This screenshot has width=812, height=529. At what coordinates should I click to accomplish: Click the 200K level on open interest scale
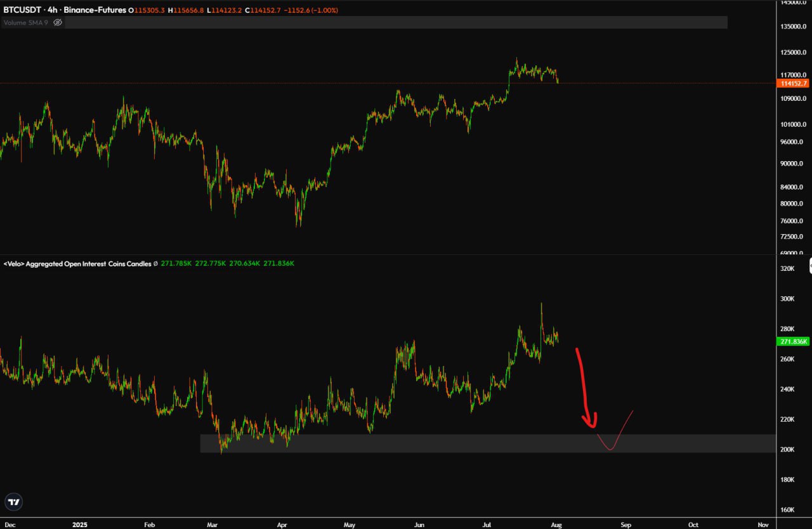tap(787, 449)
